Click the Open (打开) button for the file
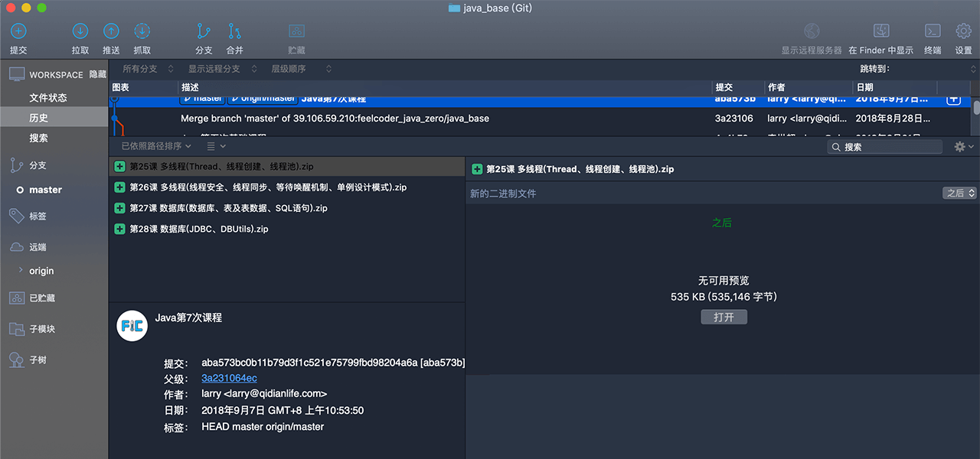The width and height of the screenshot is (980, 459). click(x=724, y=317)
